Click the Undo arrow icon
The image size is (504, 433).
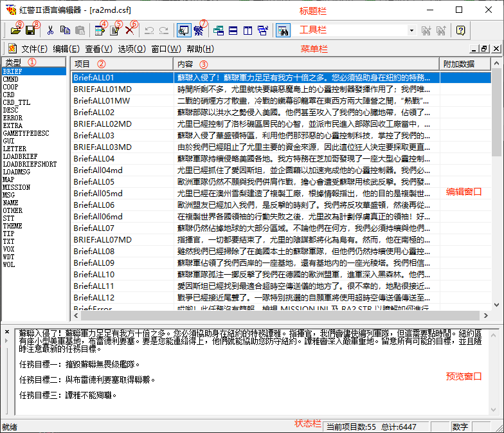tap(149, 31)
